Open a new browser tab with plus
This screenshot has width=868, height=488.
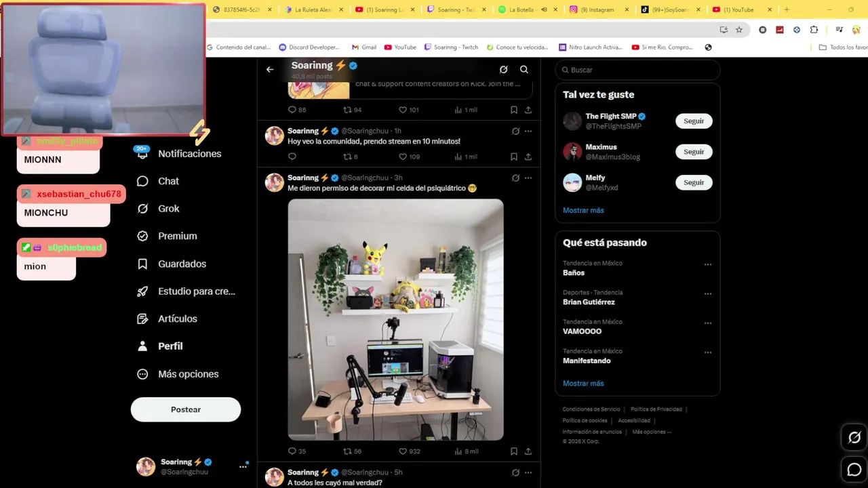(787, 9)
